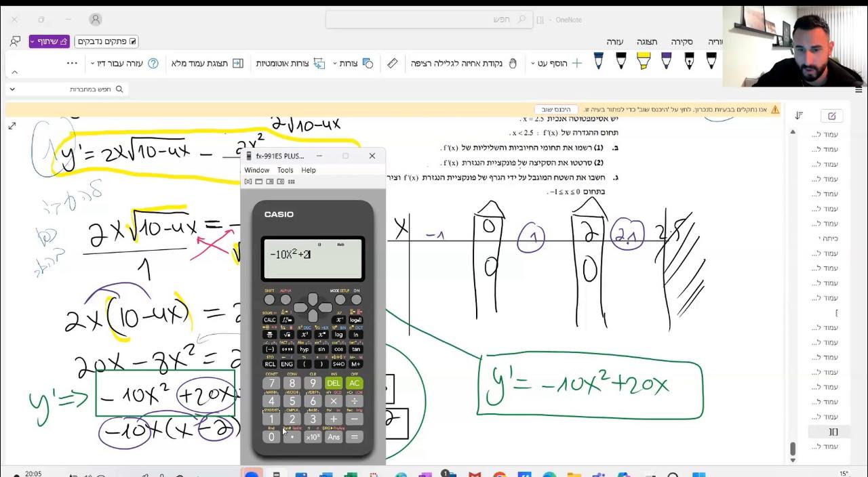Switch to the סקירה ribbon tab
Screen dimensions: 868x477
pos(682,41)
